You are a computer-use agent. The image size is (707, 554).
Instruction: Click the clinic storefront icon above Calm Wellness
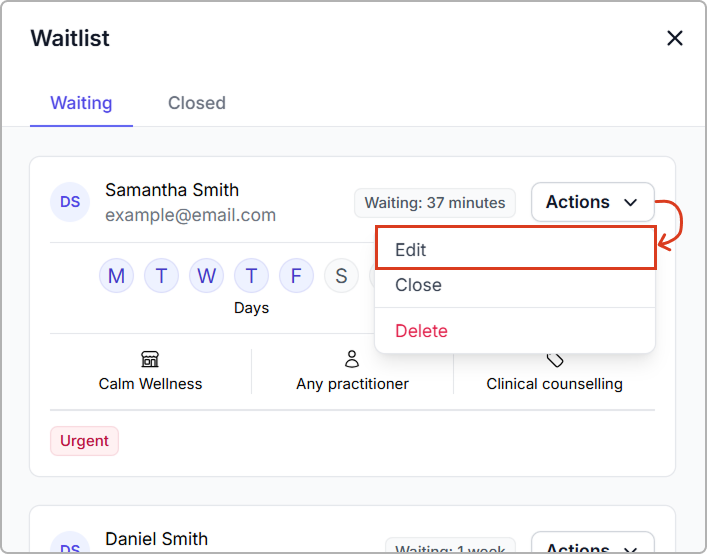click(150, 359)
